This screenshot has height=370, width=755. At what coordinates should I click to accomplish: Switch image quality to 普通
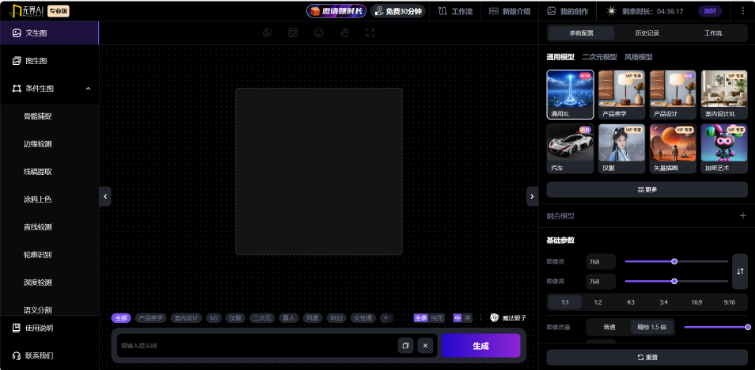(609, 328)
